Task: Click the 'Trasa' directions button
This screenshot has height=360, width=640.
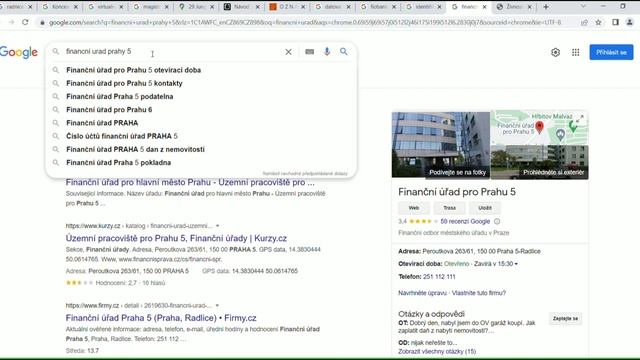Action: coord(449,208)
